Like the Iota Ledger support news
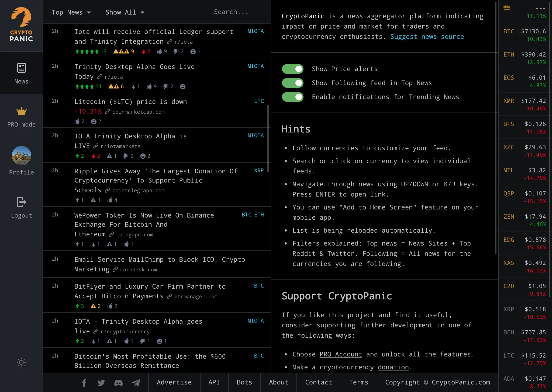Screen dimensions: 552x392 click(162, 51)
